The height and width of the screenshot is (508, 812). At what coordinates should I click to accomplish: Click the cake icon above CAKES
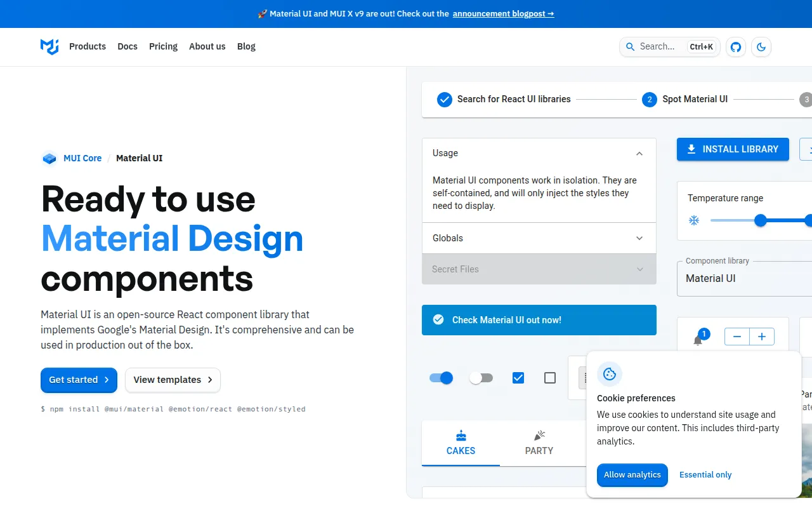(x=461, y=436)
